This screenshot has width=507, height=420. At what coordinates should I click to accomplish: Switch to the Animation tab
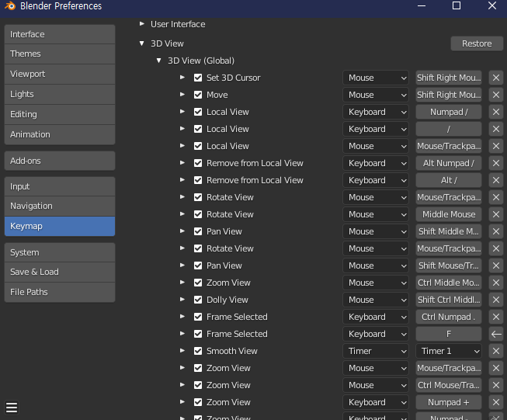coord(60,134)
